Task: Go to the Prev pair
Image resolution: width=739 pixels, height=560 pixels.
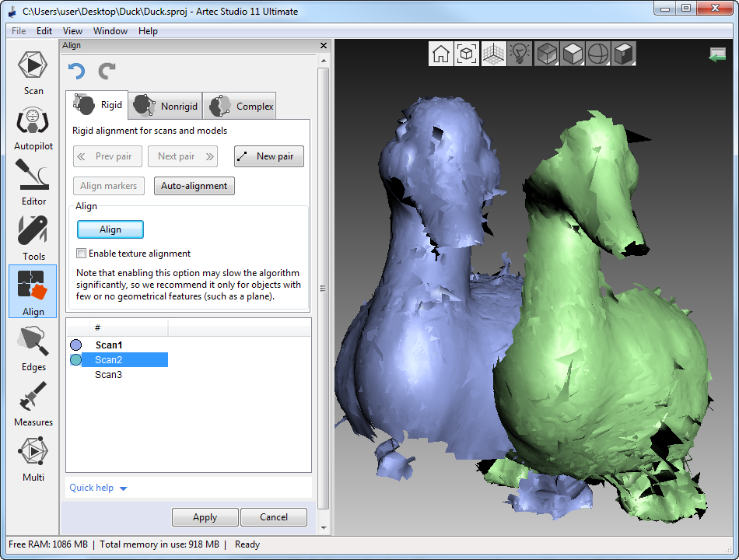Action: (x=107, y=156)
